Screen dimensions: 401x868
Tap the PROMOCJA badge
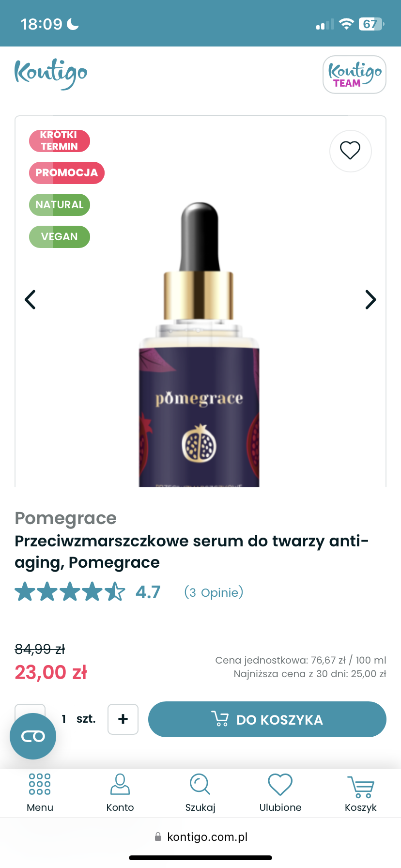click(x=67, y=173)
